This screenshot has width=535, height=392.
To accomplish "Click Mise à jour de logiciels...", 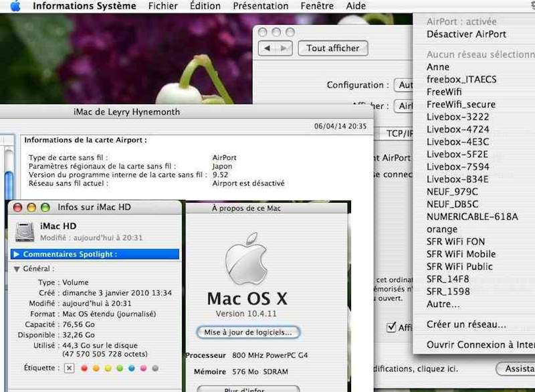I will pos(248,332).
